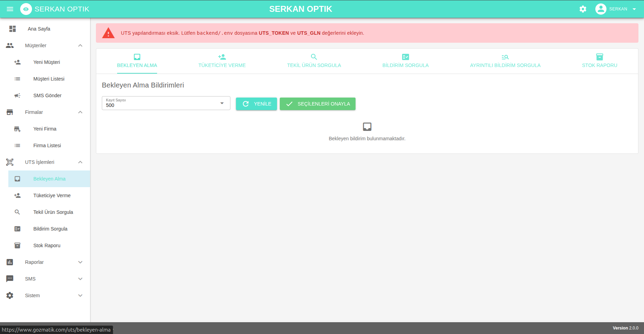The image size is (644, 334).
Task: Expand the Sistem section chevron
Action: (x=80, y=295)
